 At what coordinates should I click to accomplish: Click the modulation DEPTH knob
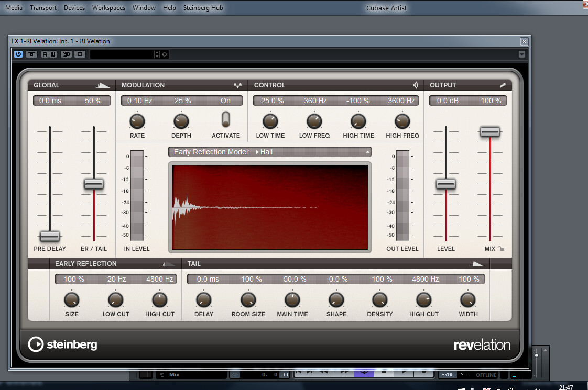pyautogui.click(x=181, y=121)
